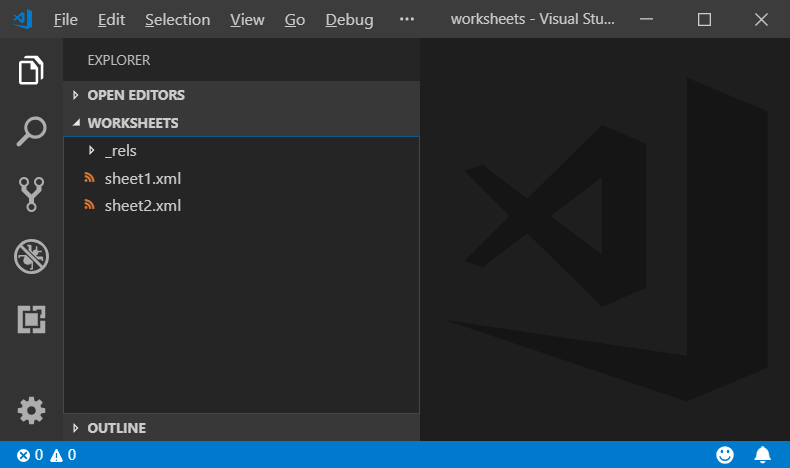Open notifications bell in status bar
Screen dimensions: 790x468
click(762, 455)
